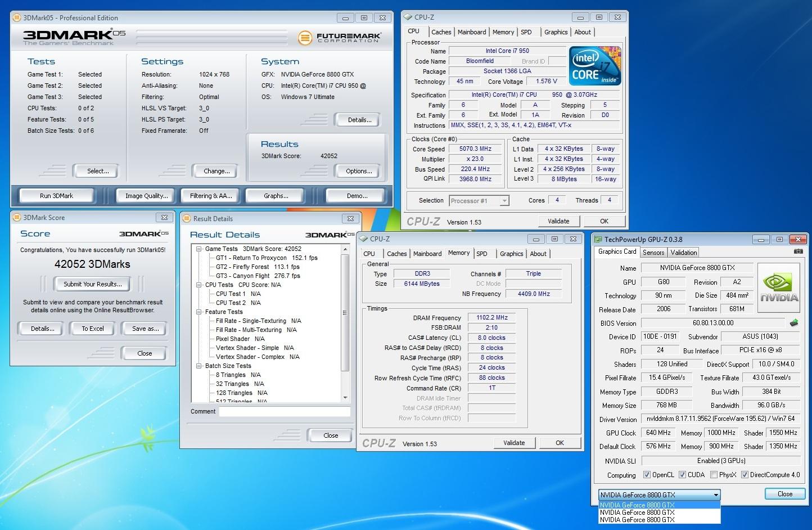Click the DRAM Frequency value 1102.2 MHz

coord(492,317)
